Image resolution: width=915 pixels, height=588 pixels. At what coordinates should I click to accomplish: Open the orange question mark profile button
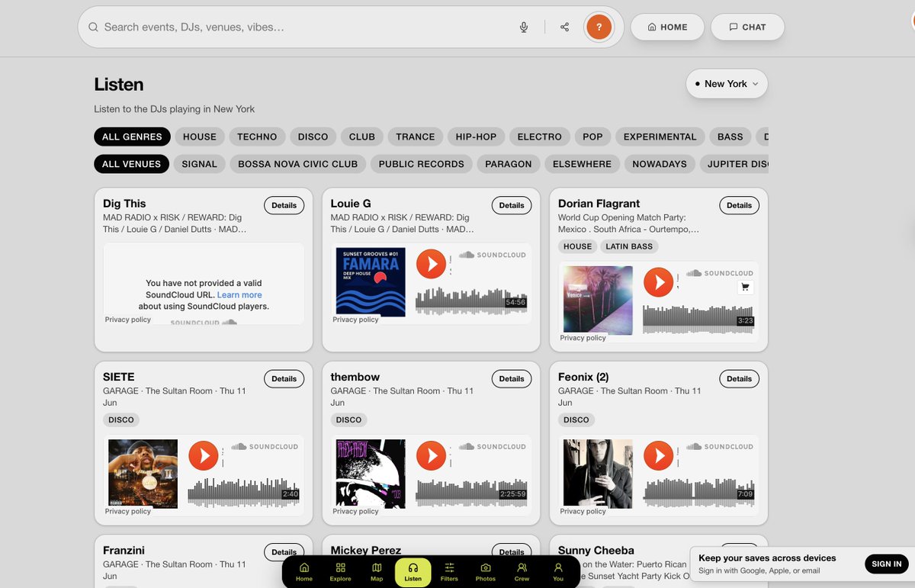point(599,27)
